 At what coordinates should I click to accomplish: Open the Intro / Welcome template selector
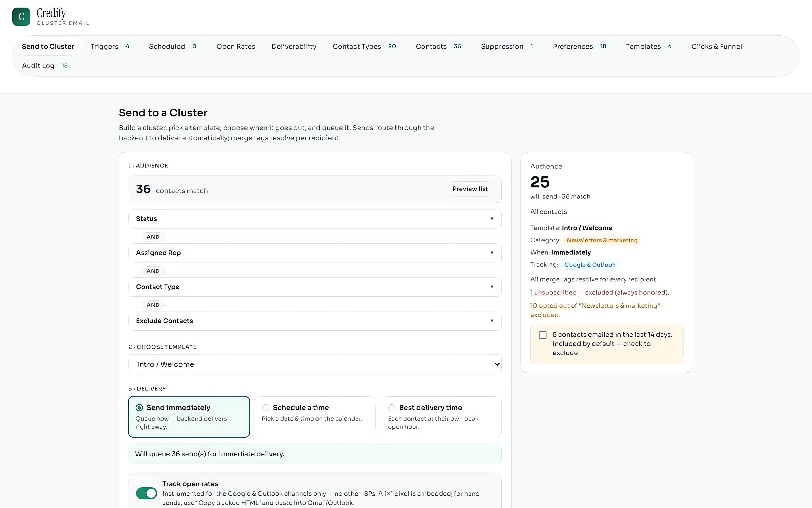click(315, 364)
